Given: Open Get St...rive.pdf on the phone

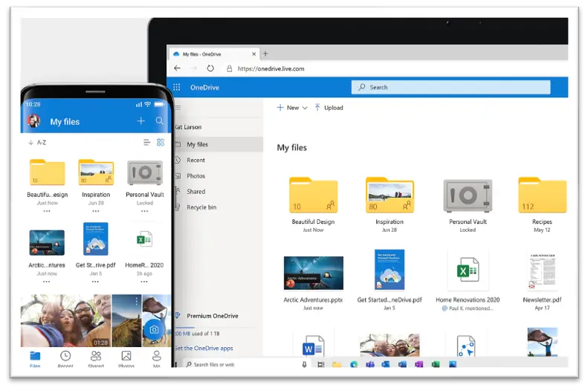Looking at the screenshot, I should [x=96, y=239].
